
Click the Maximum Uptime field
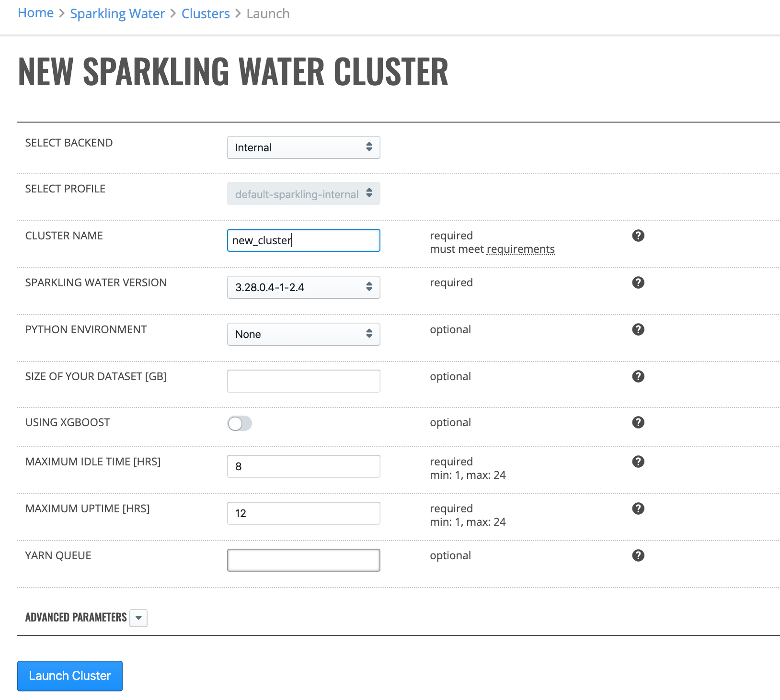click(304, 513)
